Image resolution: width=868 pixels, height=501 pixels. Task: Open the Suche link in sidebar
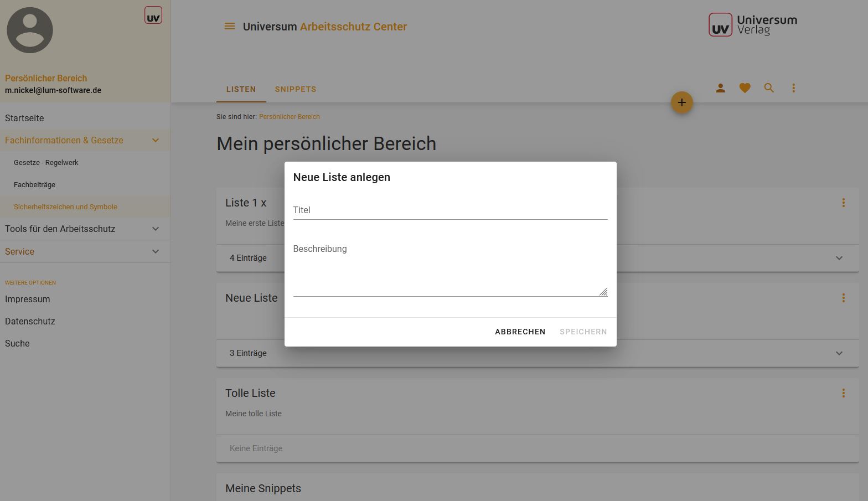tap(17, 343)
